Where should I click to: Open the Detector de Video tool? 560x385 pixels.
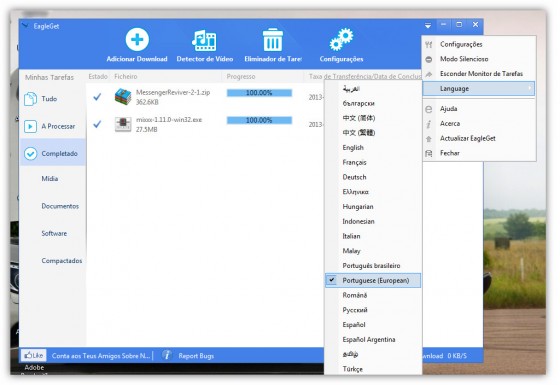click(205, 46)
